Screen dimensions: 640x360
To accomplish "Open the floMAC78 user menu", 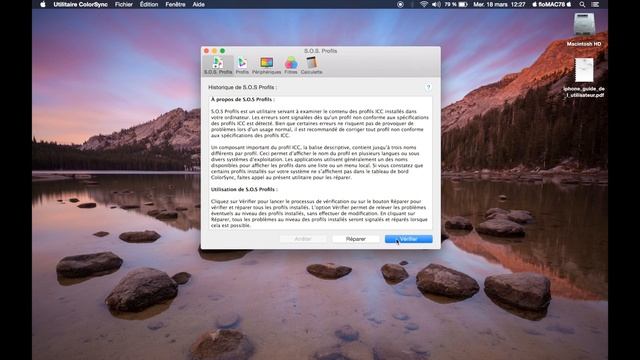I will point(551,4).
